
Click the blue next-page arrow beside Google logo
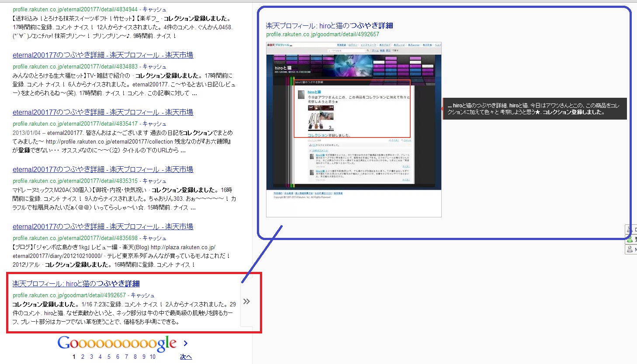(x=186, y=343)
